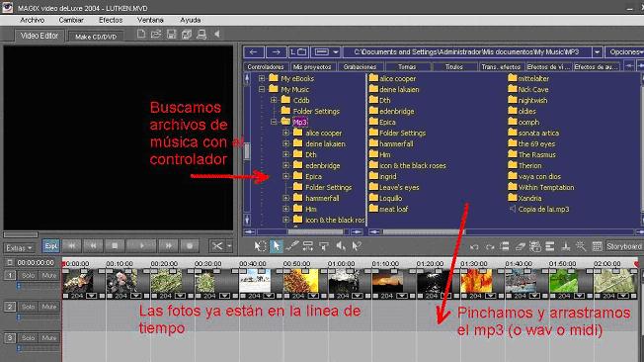Open the scissors tool dropdown arrow

click(229, 246)
